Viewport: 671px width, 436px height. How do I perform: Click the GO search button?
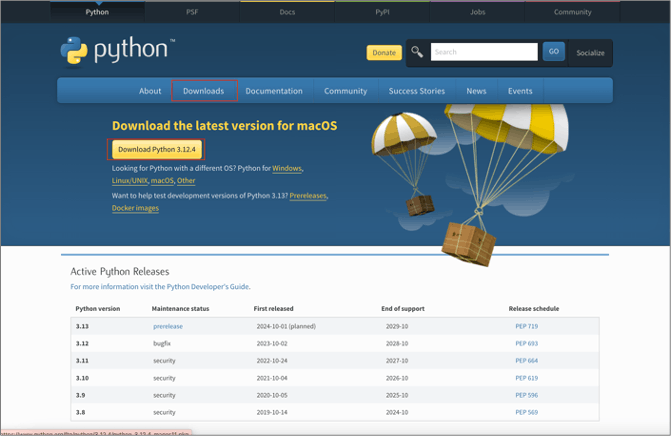click(553, 52)
